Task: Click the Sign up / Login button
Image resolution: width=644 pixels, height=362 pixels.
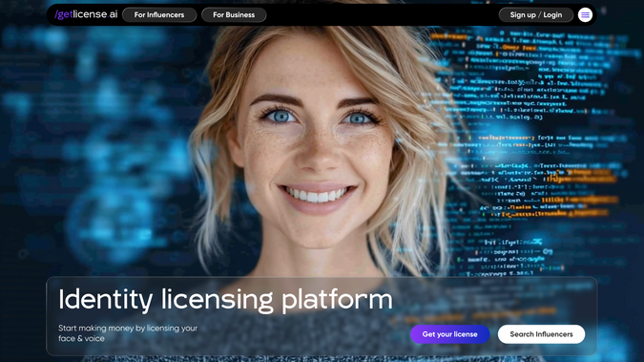Action: 535,15
